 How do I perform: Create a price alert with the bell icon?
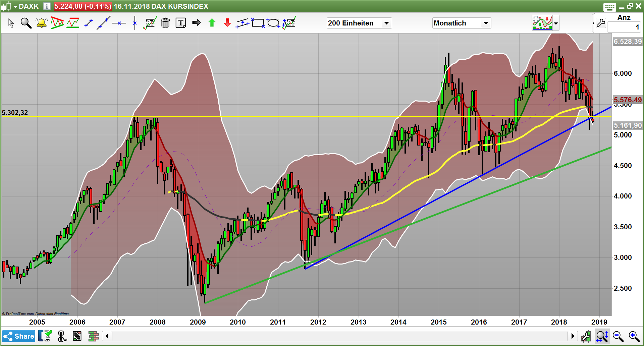[x=42, y=23]
